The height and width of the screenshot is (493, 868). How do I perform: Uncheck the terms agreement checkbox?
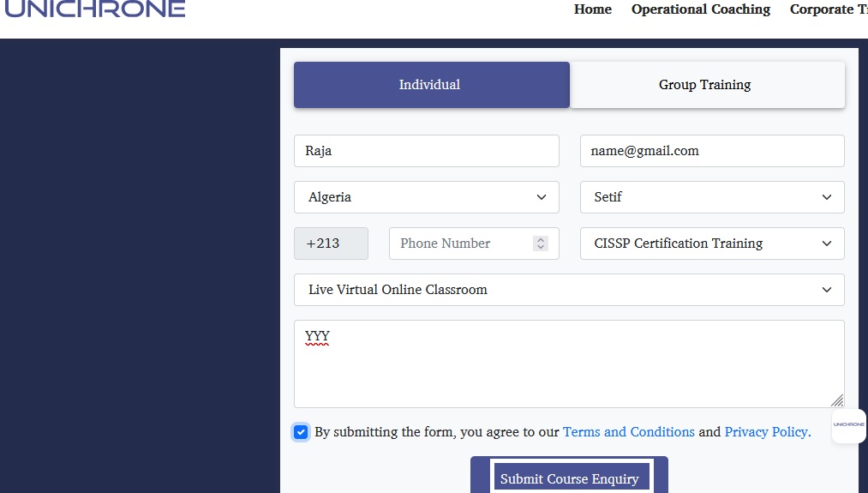click(x=301, y=432)
